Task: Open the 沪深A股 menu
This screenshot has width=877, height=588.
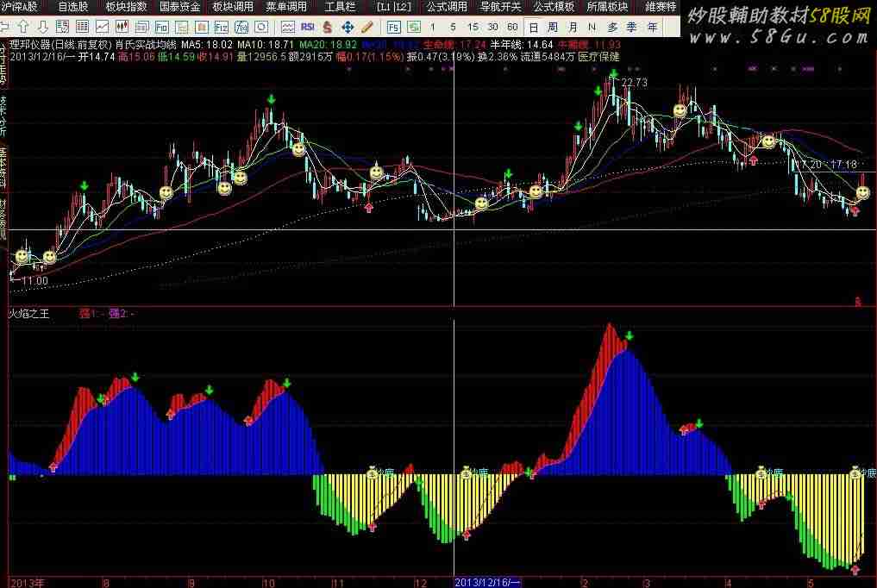Action: click(x=20, y=7)
